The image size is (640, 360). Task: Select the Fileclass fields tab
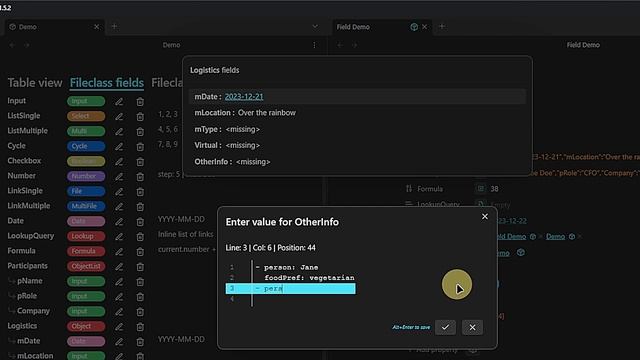107,83
